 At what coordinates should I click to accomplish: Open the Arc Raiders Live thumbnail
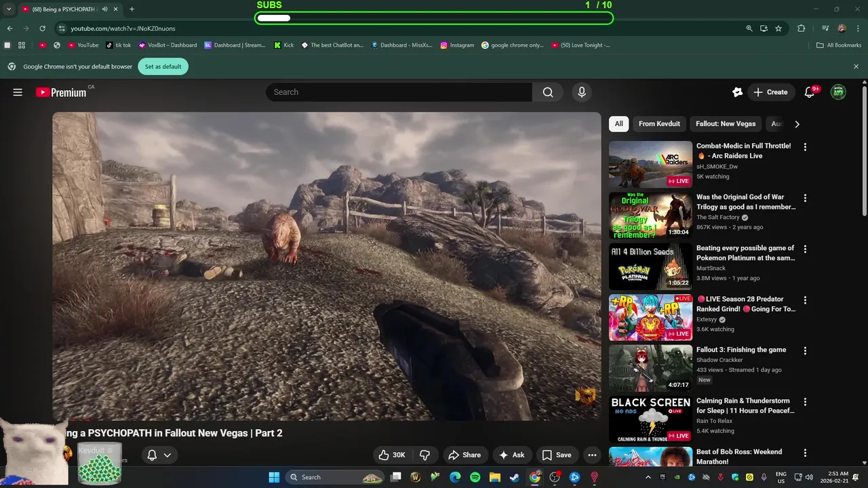(x=650, y=164)
